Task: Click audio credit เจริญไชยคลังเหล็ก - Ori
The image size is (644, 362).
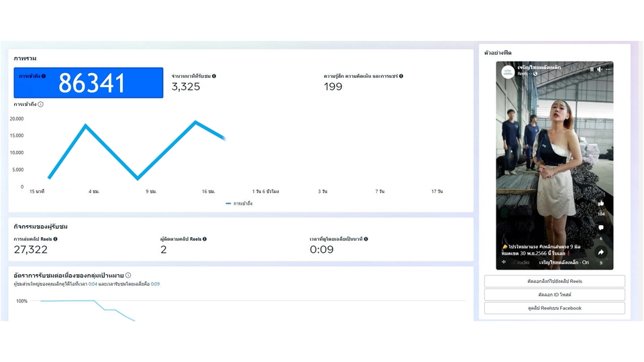Action: (x=564, y=262)
